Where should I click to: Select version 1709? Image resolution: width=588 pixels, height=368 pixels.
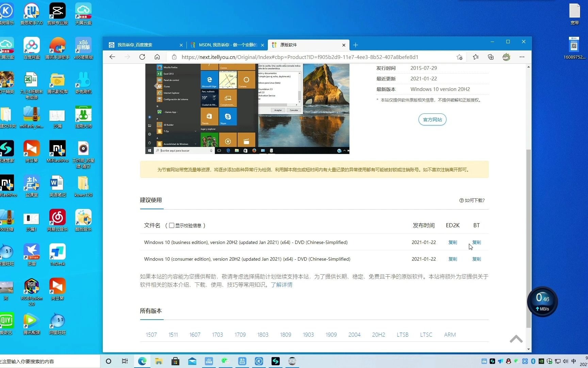click(240, 335)
